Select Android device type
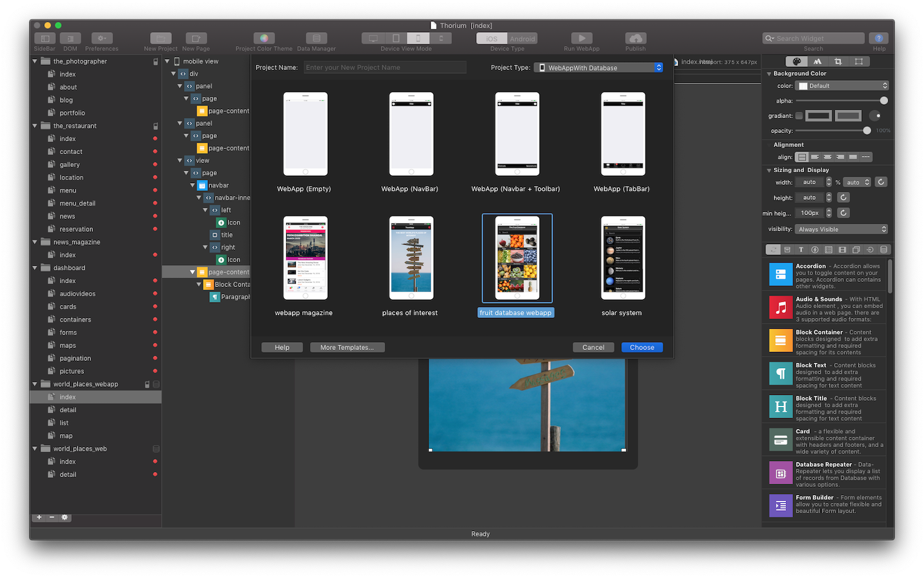The width and height of the screenshot is (924, 578). pos(522,39)
